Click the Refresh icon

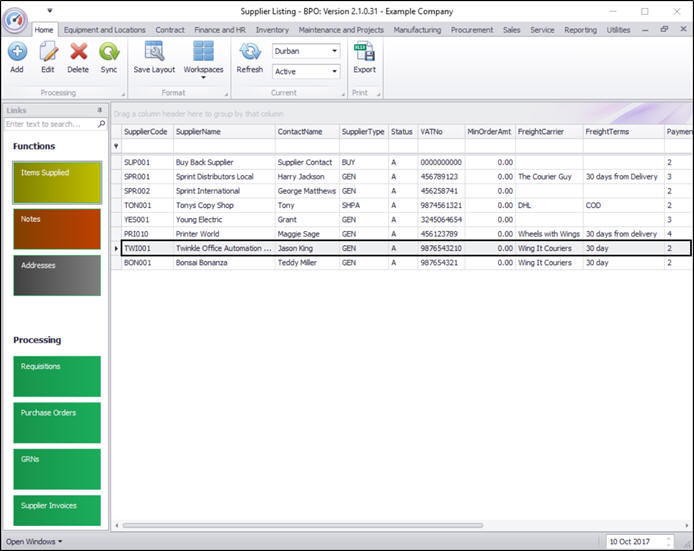[x=249, y=52]
